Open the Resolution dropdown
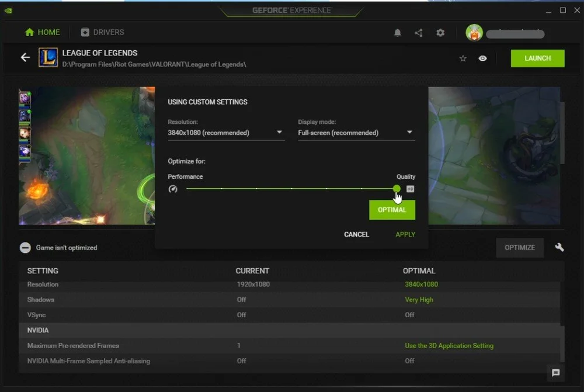584x392 pixels. (226, 133)
